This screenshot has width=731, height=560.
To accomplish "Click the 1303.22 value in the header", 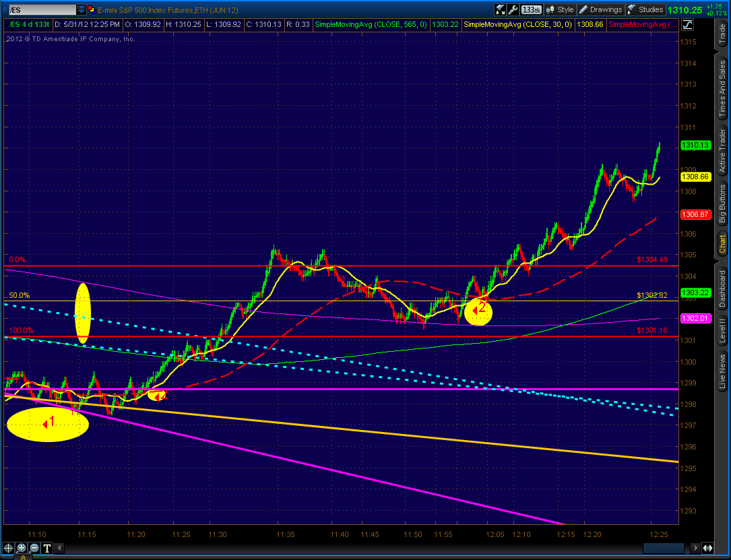I will coord(445,24).
